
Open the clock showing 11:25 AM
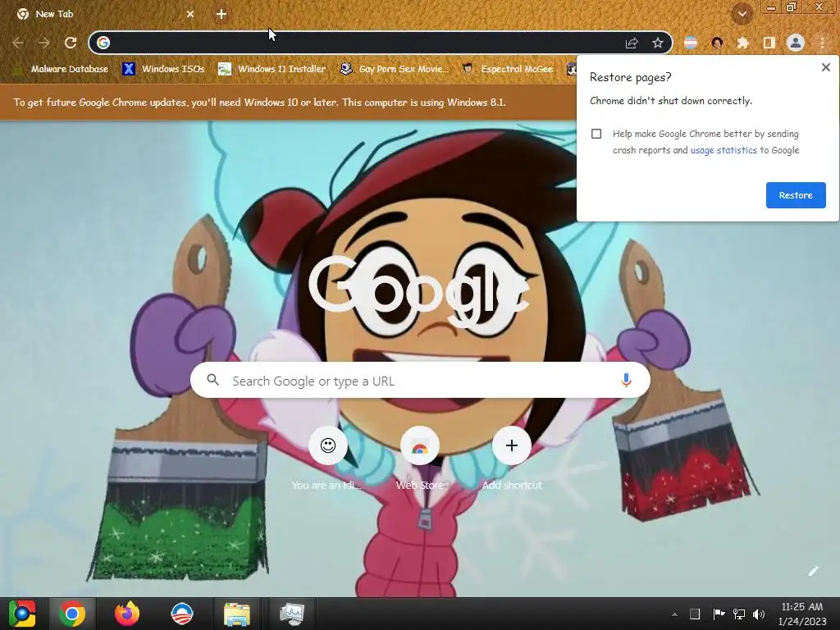801,614
